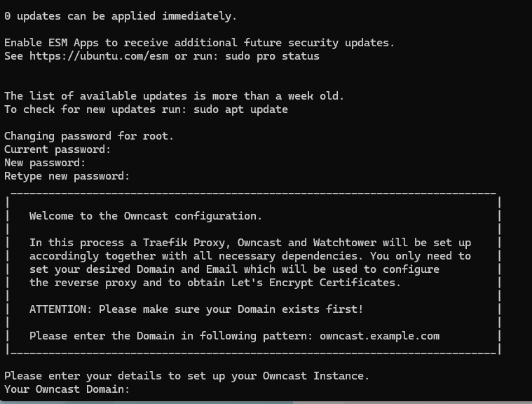Click the 'Your Owncast Domain:' input prompt
Image resolution: width=532 pixels, height=404 pixels.
click(67, 389)
